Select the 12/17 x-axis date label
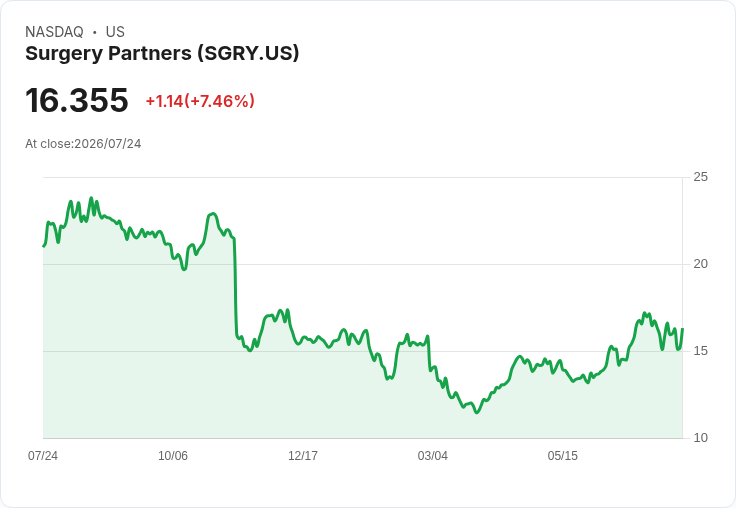Screen dimensions: 736x508 303,455
